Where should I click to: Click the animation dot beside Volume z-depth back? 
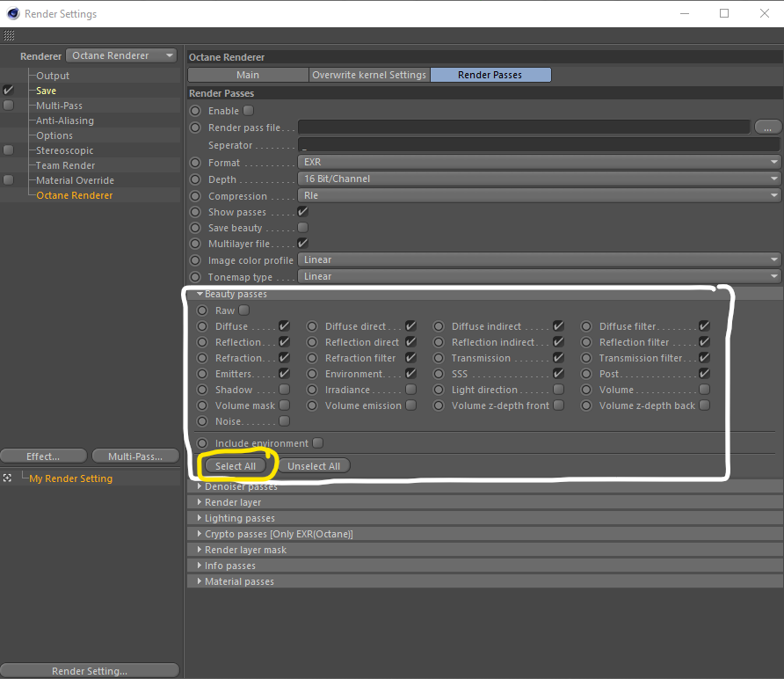click(586, 405)
